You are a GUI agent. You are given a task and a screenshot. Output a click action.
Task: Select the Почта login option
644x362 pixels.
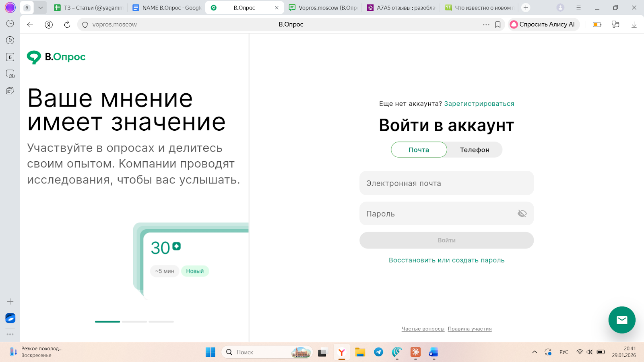[x=419, y=150]
